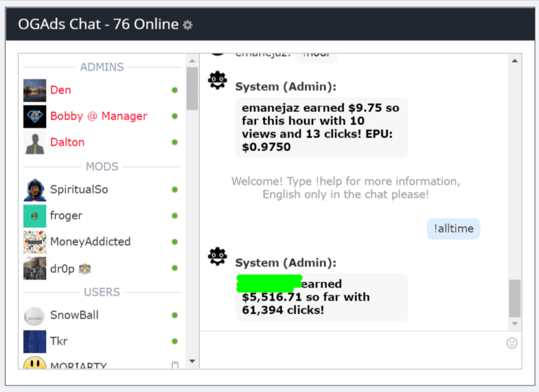
Task: Click Den's green online status dot
Action: (174, 90)
